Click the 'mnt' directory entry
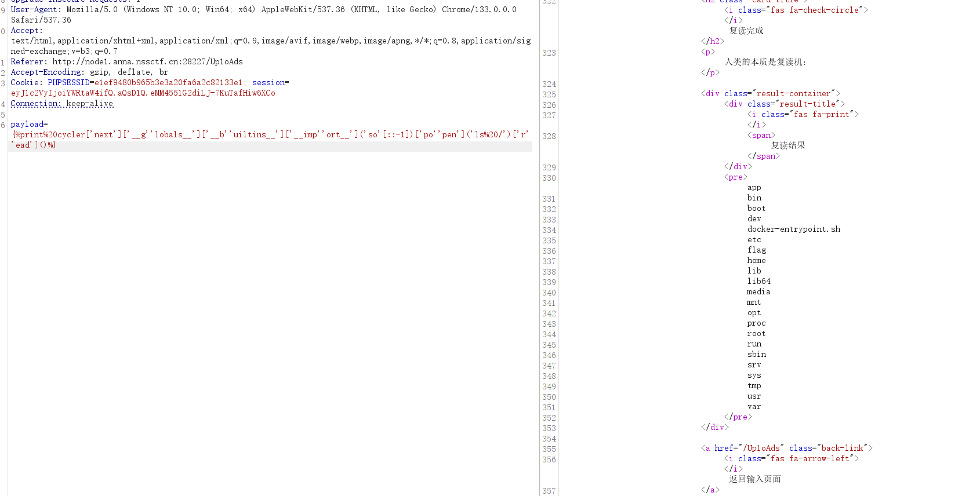The height and width of the screenshot is (496, 980). [x=754, y=302]
